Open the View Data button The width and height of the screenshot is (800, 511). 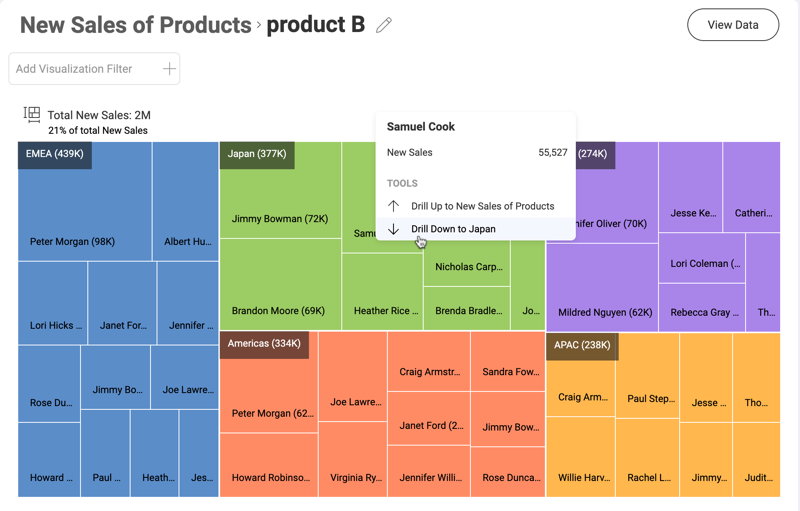point(732,25)
